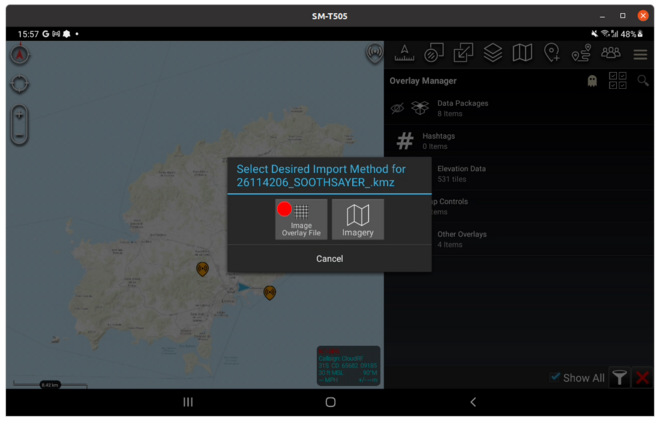The width and height of the screenshot is (660, 422).
Task: Toggle the Show All checkbox
Action: [x=556, y=377]
